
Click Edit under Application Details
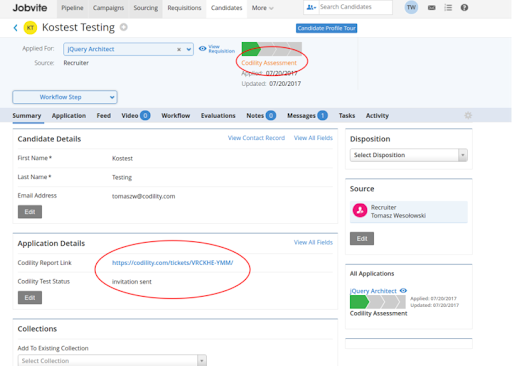click(30, 297)
